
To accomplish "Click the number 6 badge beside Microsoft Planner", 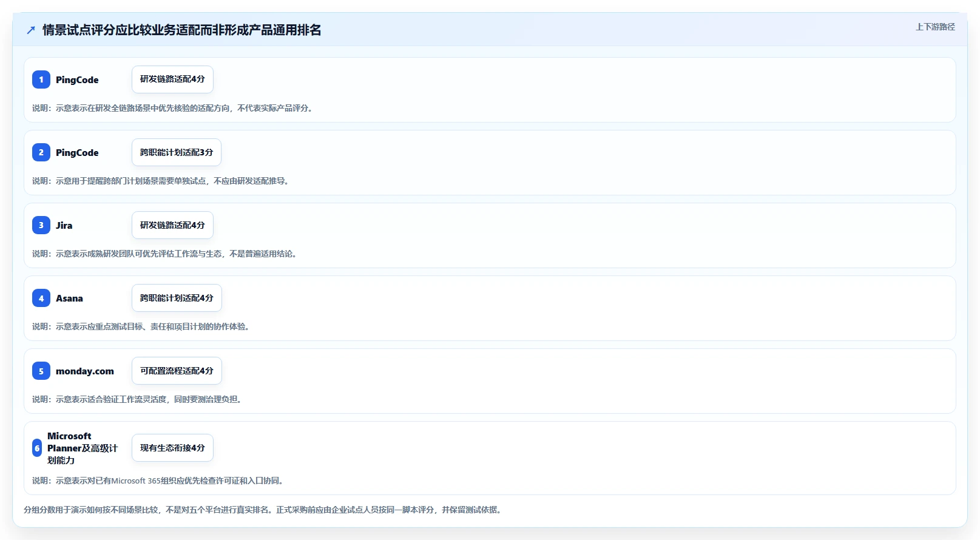I will coord(37,448).
